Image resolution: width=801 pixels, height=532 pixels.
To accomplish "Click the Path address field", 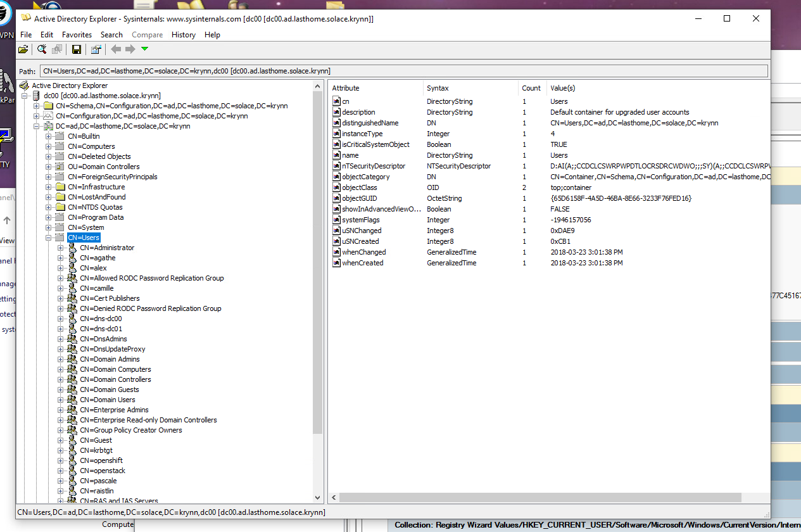I will pos(404,71).
